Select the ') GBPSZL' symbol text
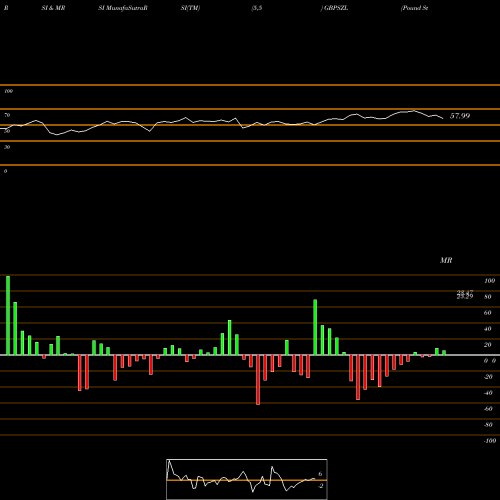Image resolution: width=500 pixels, height=500 pixels. 334,8
